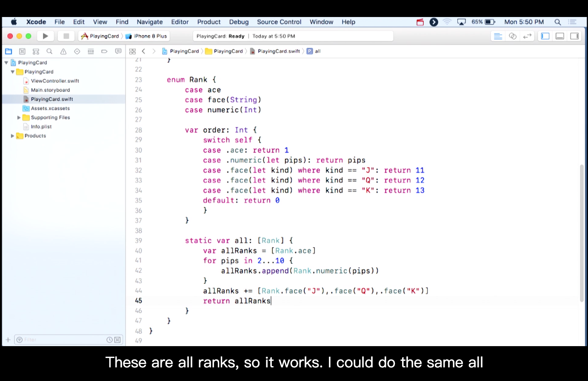Show only recently edited files filter
This screenshot has height=381, width=588.
[109, 340]
